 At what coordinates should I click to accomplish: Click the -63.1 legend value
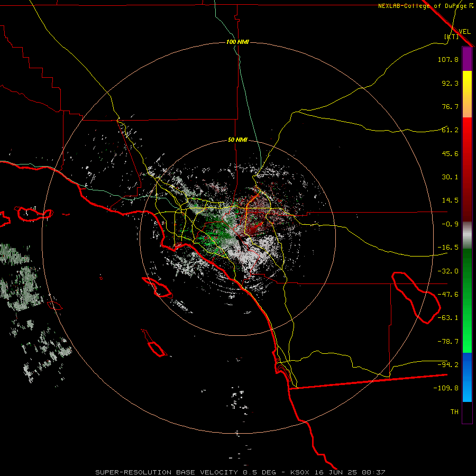pyautogui.click(x=448, y=318)
